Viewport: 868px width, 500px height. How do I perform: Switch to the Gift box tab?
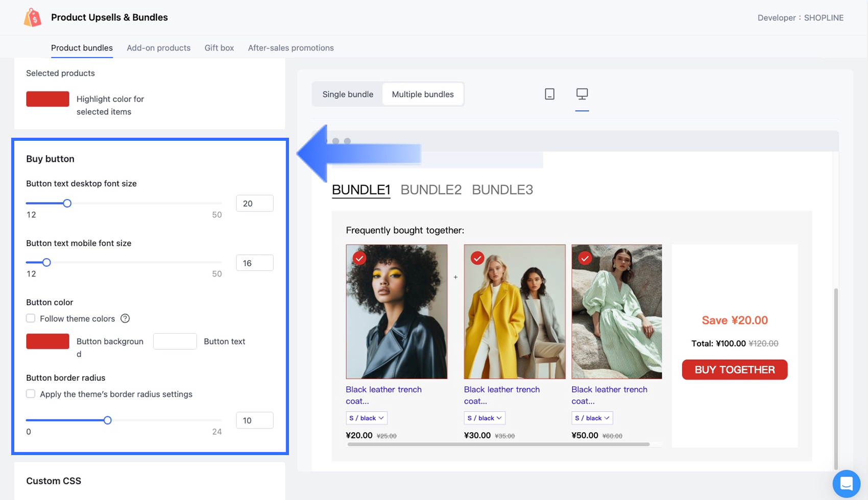click(220, 48)
